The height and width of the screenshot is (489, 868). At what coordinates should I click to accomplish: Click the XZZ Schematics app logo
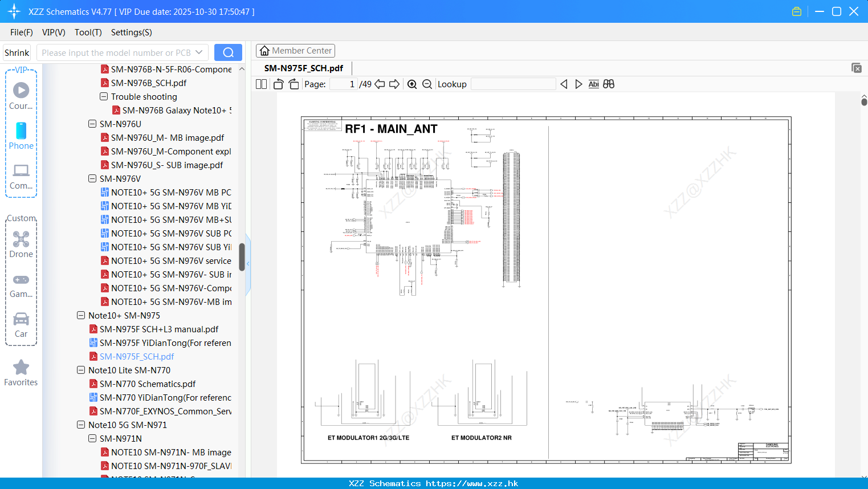(14, 11)
